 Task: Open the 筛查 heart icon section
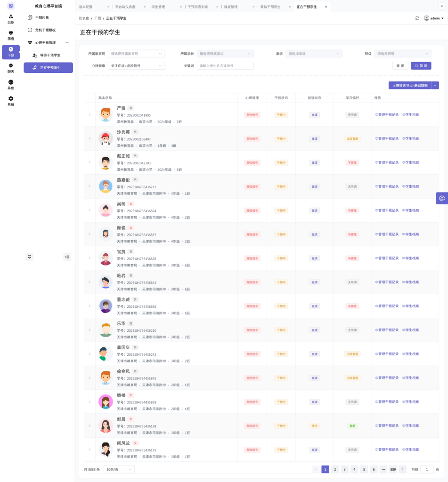pyautogui.click(x=11, y=35)
